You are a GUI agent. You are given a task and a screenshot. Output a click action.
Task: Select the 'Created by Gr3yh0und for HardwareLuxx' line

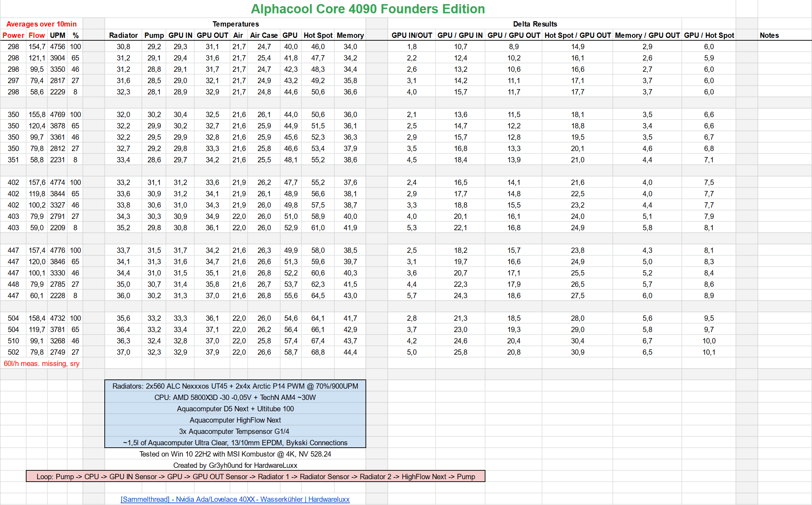235,465
